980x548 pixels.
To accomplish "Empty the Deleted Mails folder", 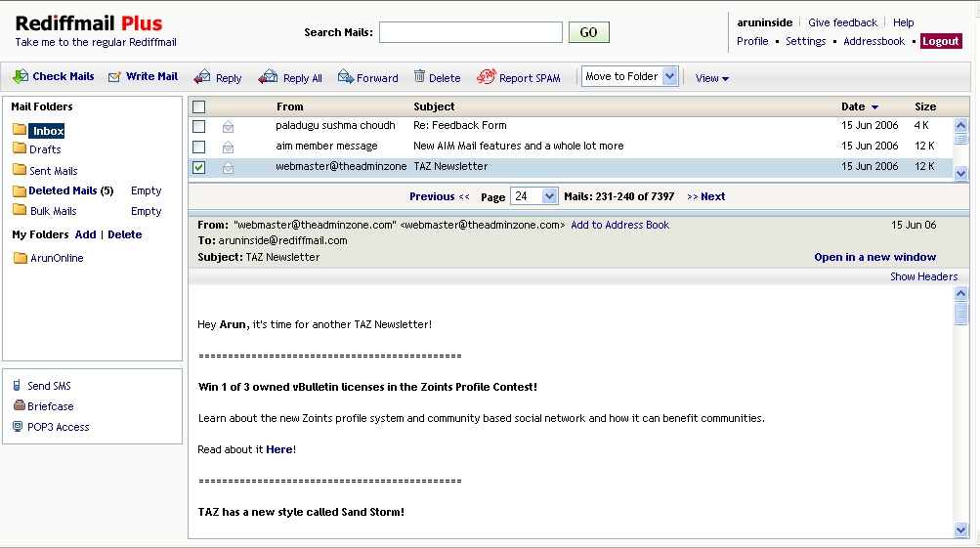I will tap(147, 190).
